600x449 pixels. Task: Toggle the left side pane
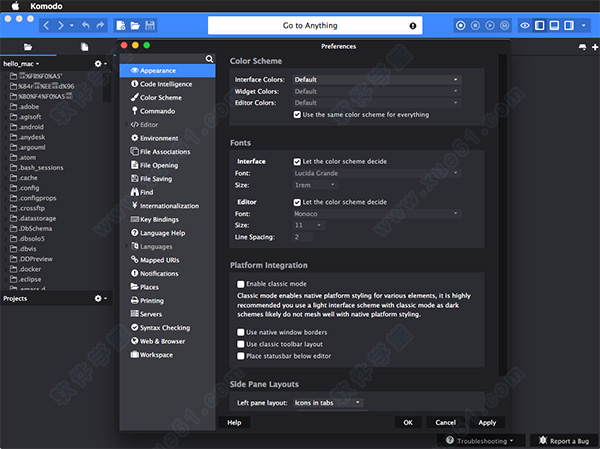click(540, 26)
